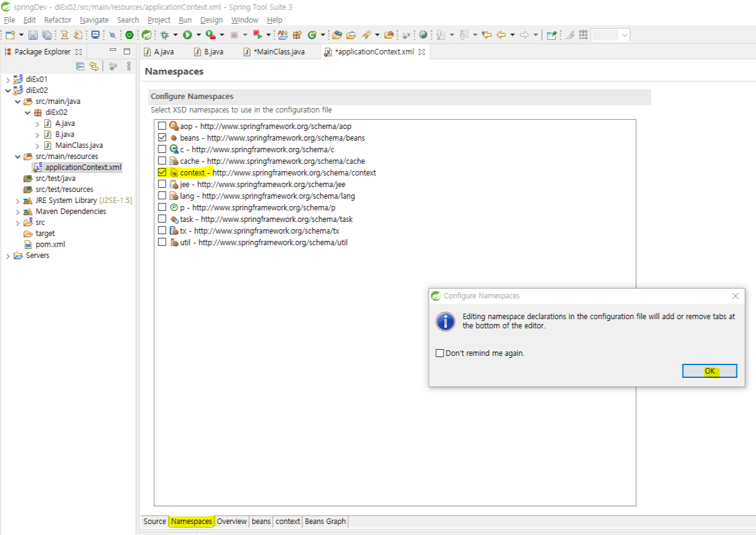
Task: Click the Open Type folder icon
Action: [337, 35]
